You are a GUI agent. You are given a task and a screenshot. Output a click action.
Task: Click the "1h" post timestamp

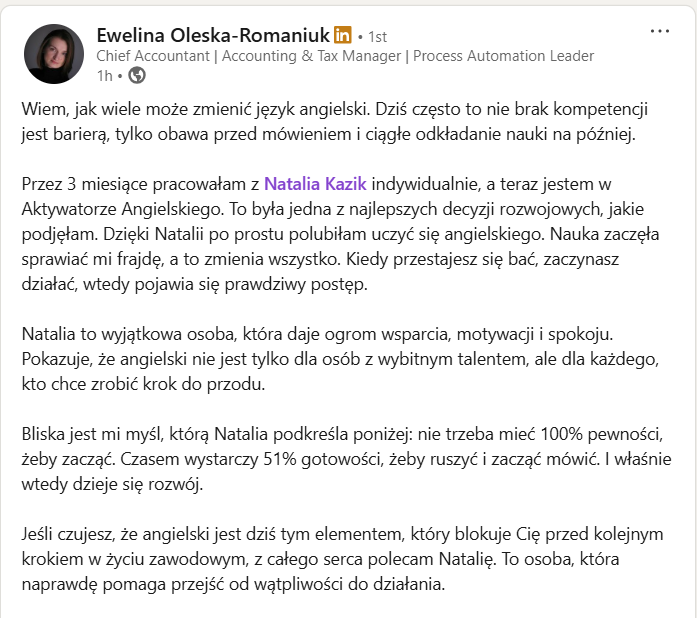click(x=104, y=75)
